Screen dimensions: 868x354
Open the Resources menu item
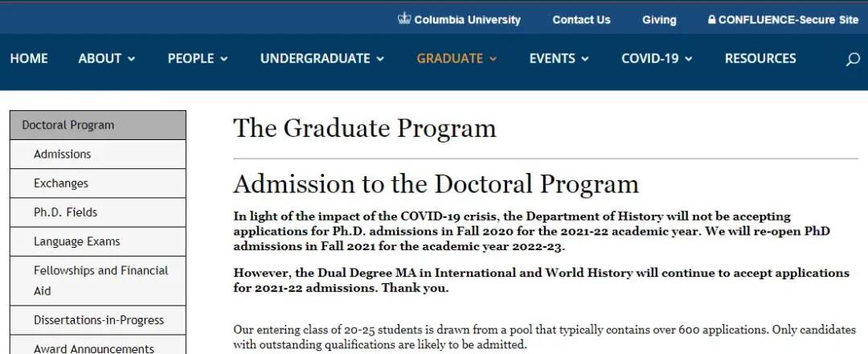(760, 59)
